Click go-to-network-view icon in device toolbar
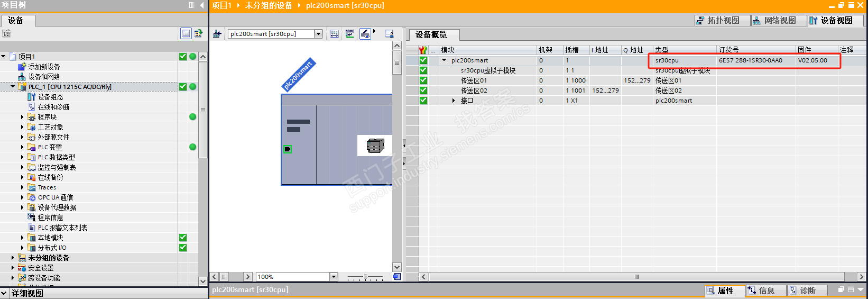Image resolution: width=868 pixels, height=299 pixels. pos(217,34)
